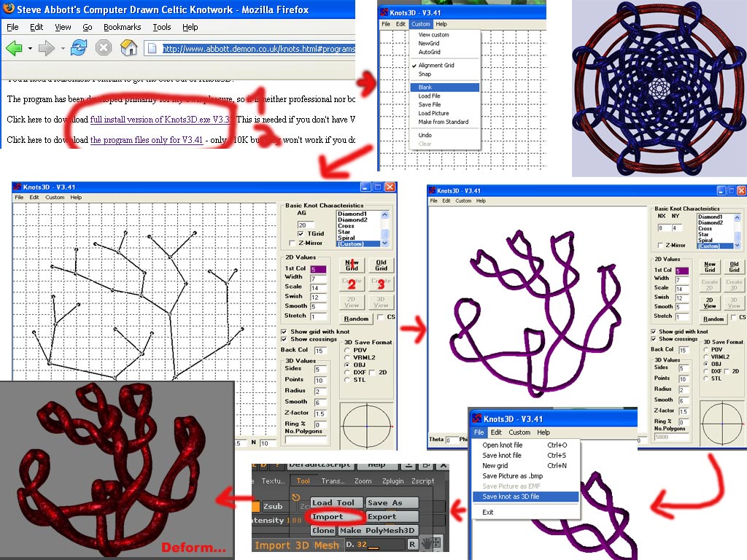Toggle TGrid checkbox in grid-drawing Knots3D window
Viewport: 747px width, 560px height.
point(301,234)
